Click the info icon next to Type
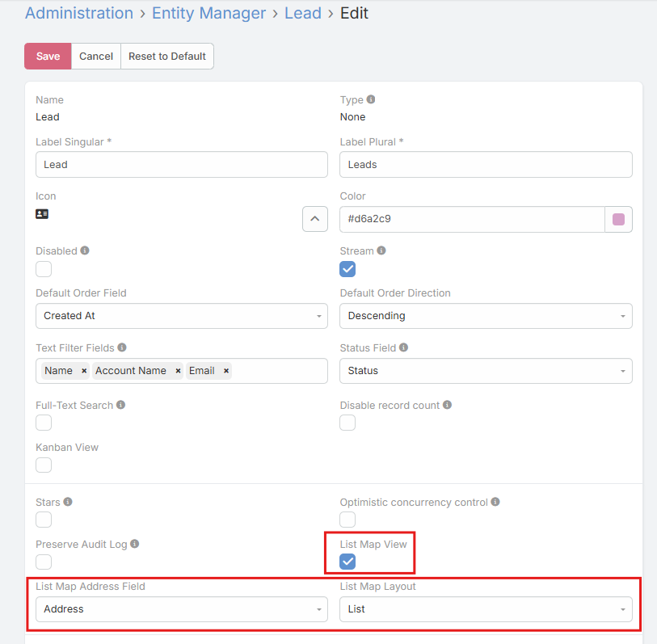Viewport: 657px width, 644px height. pyautogui.click(x=371, y=99)
